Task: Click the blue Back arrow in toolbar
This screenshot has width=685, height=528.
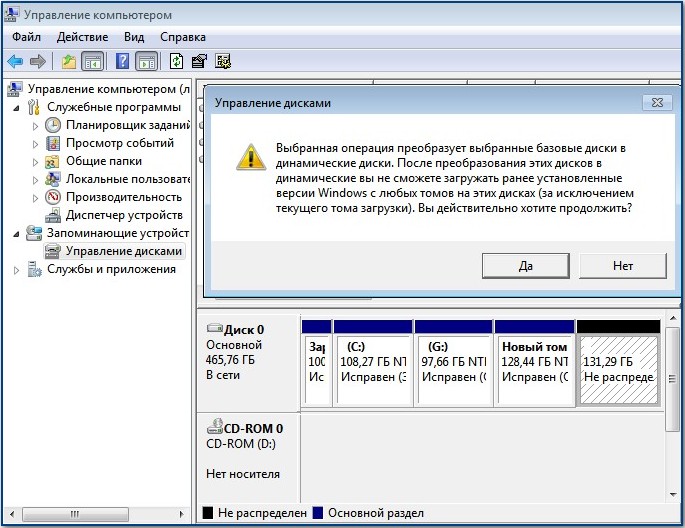Action: point(15,61)
